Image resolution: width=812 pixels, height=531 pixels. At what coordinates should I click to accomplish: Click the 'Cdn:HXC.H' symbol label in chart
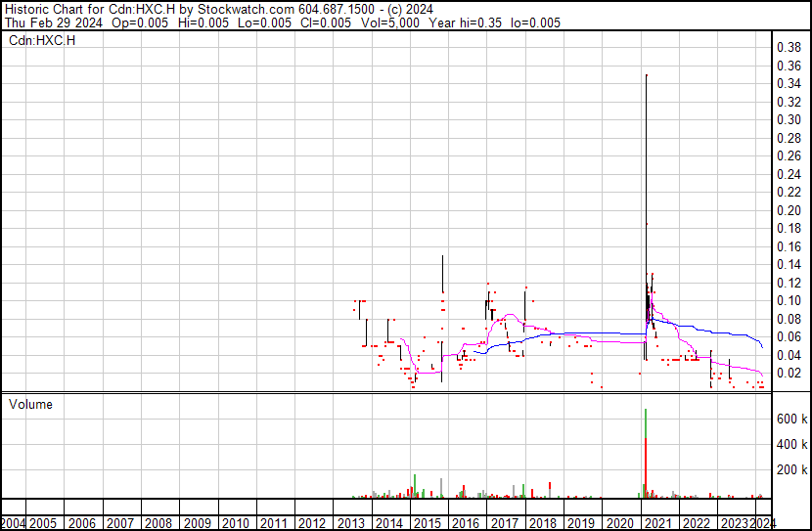[x=42, y=40]
